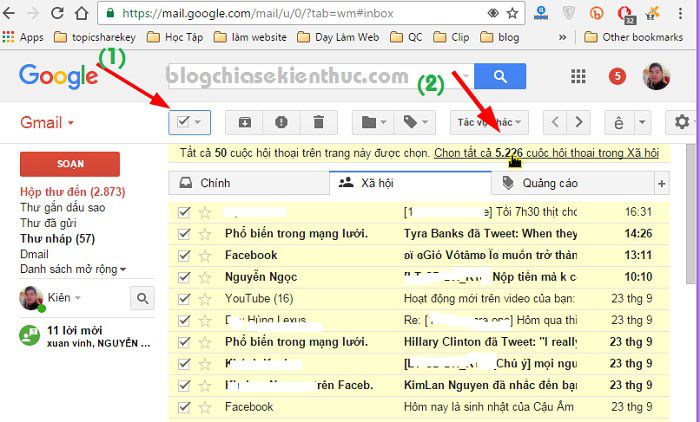Open the Dmail label

34,254
